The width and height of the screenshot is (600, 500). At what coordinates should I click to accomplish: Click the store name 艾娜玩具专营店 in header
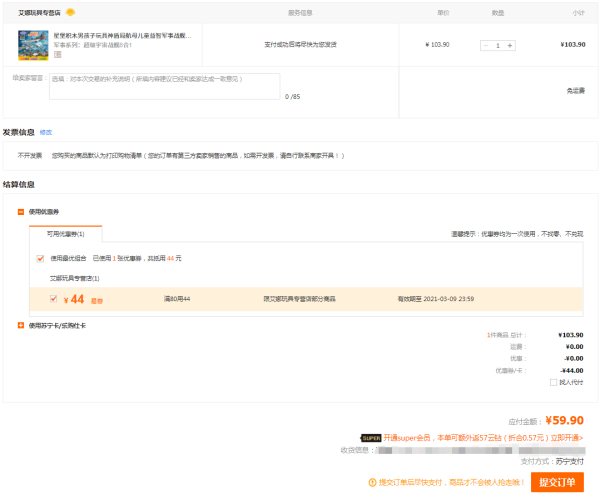39,13
